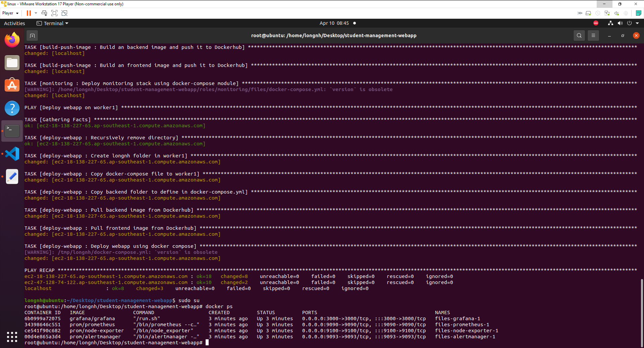This screenshot has width=644, height=348.
Task: Click ec2-47-128-74-122 recap host line
Action: (238, 282)
